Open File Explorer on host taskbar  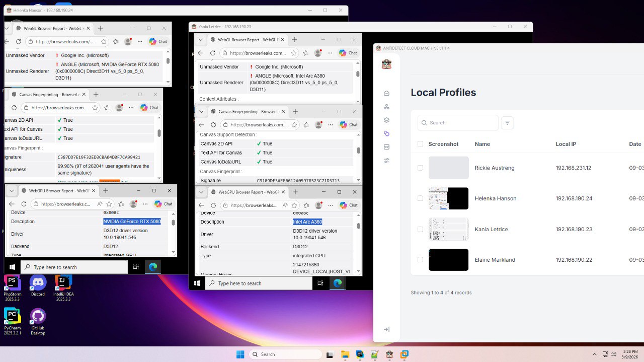345,354
